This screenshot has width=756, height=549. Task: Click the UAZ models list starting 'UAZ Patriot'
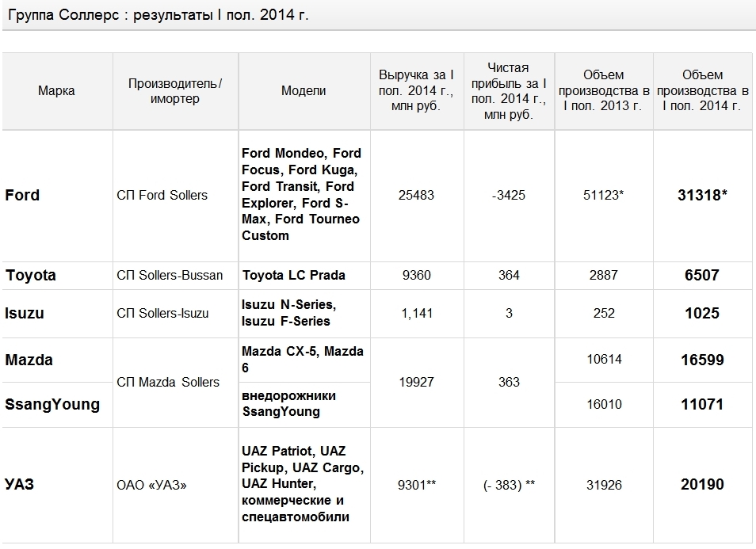303,484
